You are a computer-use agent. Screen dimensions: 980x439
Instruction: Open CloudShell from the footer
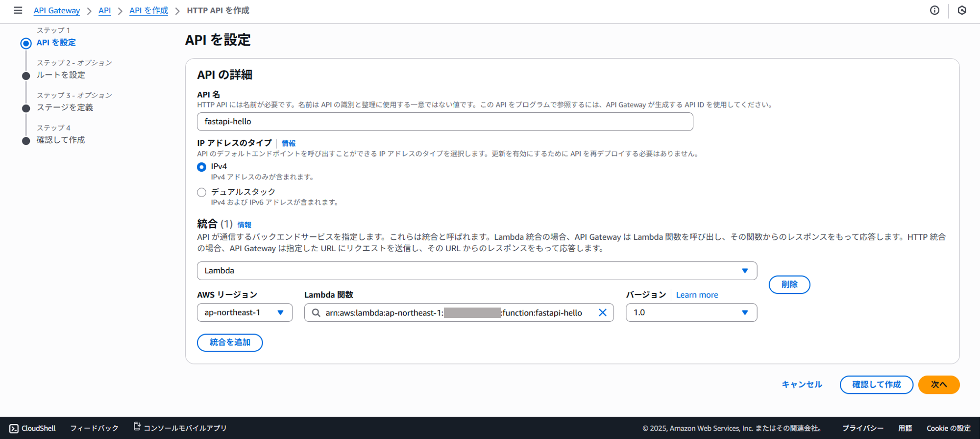33,428
